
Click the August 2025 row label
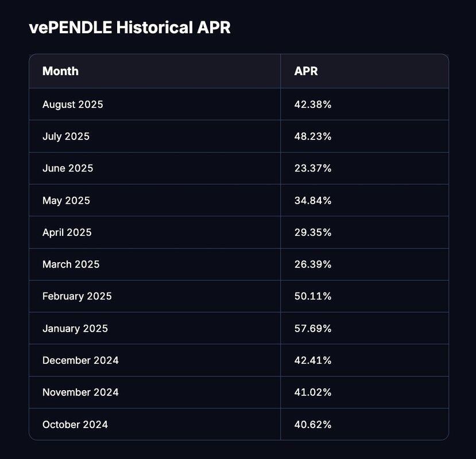coord(73,104)
